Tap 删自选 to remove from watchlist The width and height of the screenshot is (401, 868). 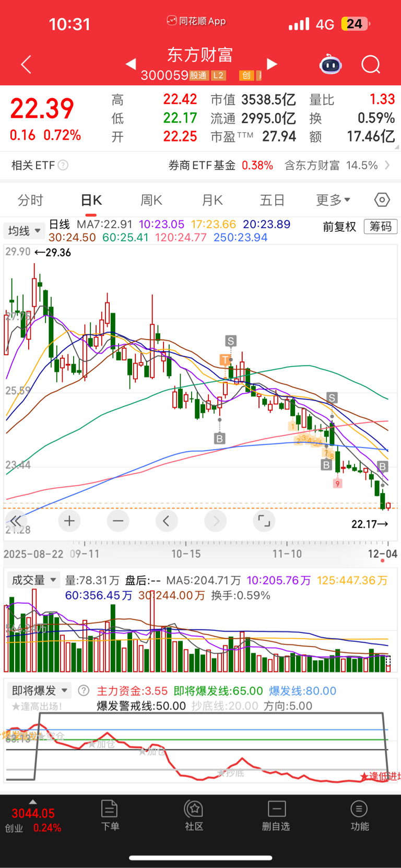click(x=276, y=815)
